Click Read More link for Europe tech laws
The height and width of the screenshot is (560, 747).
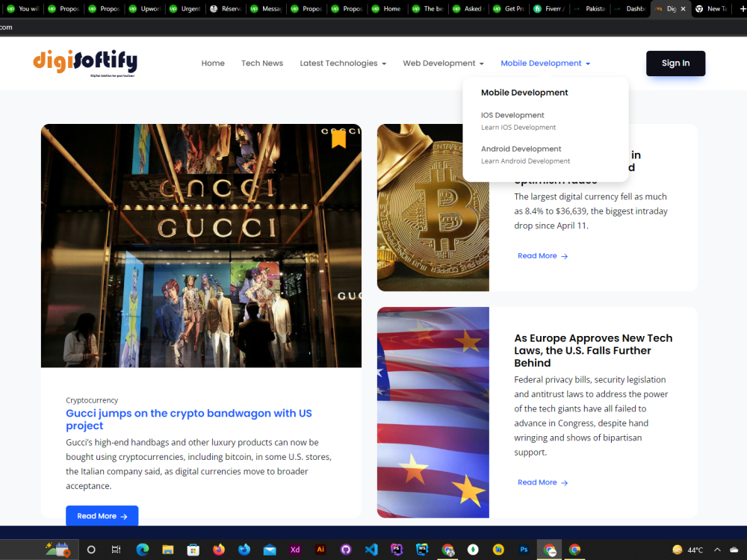[x=542, y=482]
